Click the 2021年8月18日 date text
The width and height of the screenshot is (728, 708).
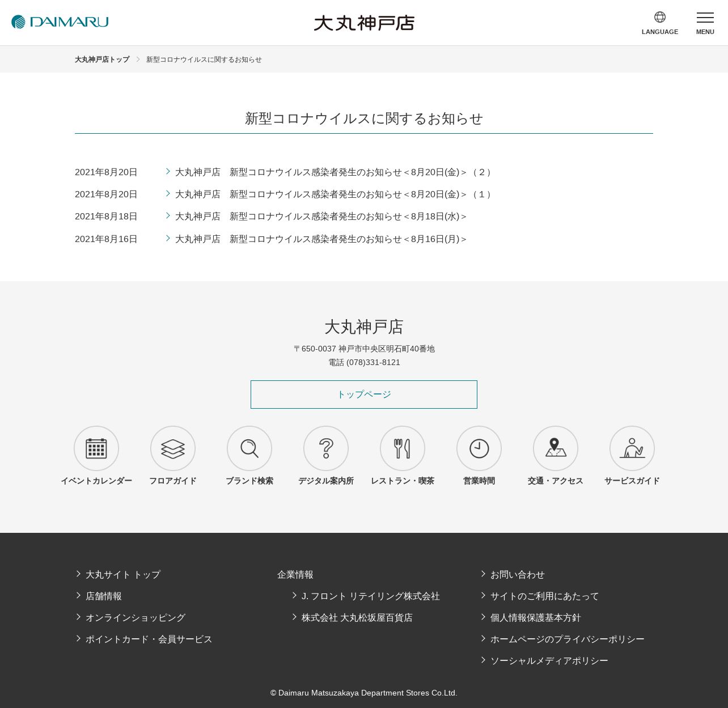[x=106, y=217]
